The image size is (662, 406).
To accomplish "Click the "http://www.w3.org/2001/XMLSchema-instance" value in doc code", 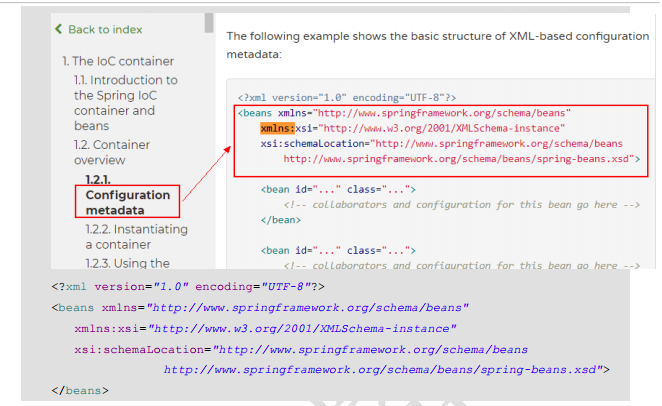I will (x=442, y=128).
